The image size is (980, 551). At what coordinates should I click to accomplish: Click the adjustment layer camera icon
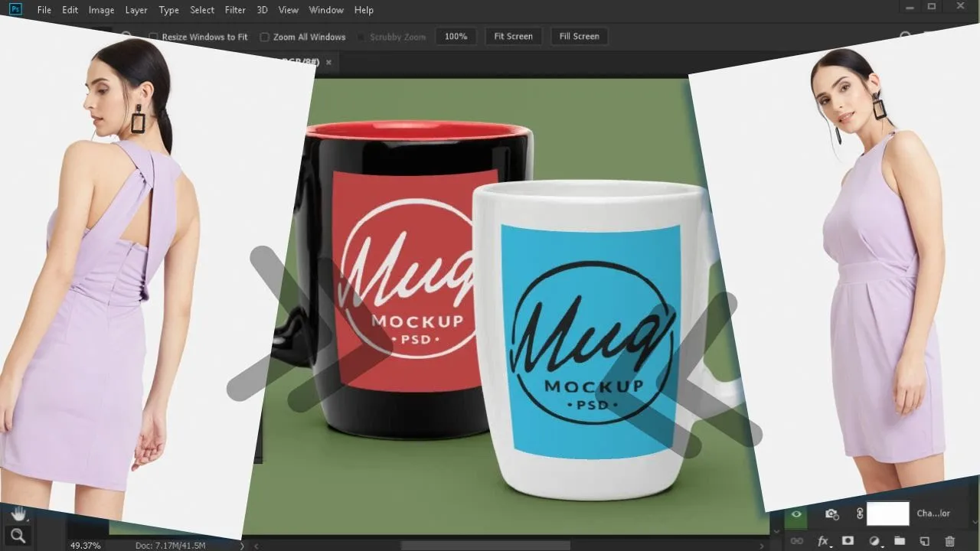coord(831,514)
